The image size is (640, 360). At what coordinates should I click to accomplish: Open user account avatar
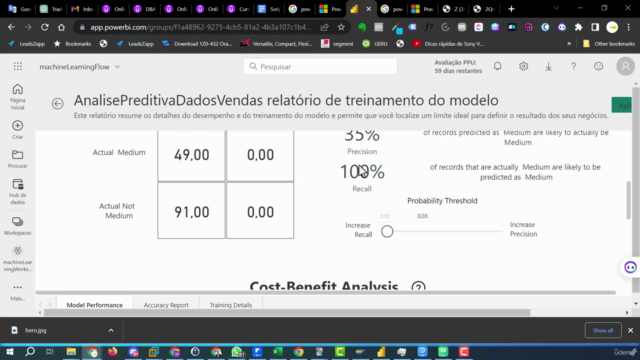coord(625,66)
